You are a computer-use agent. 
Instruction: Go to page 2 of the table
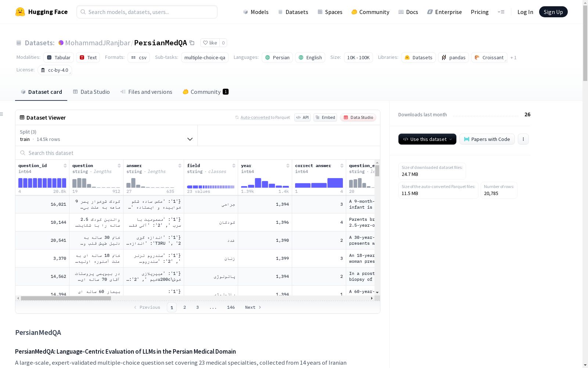click(x=184, y=307)
